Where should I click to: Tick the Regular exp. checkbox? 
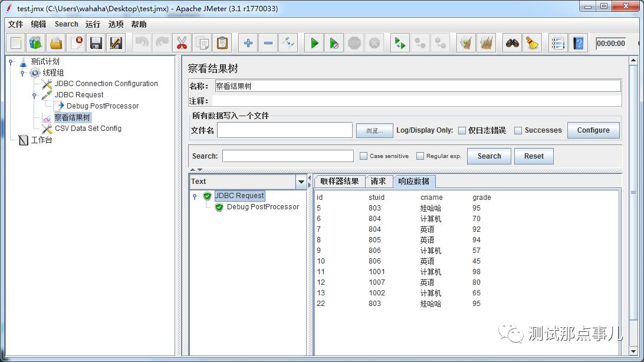point(420,156)
